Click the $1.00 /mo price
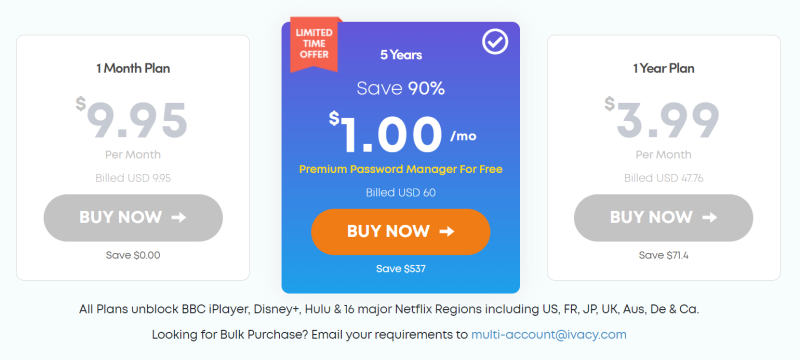Image resolution: width=800 pixels, height=360 pixels. [x=403, y=134]
